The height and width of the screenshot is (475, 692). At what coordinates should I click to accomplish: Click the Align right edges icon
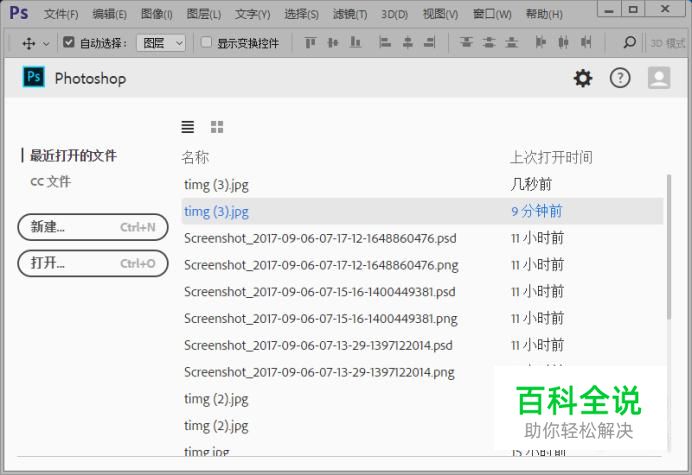coord(430,42)
